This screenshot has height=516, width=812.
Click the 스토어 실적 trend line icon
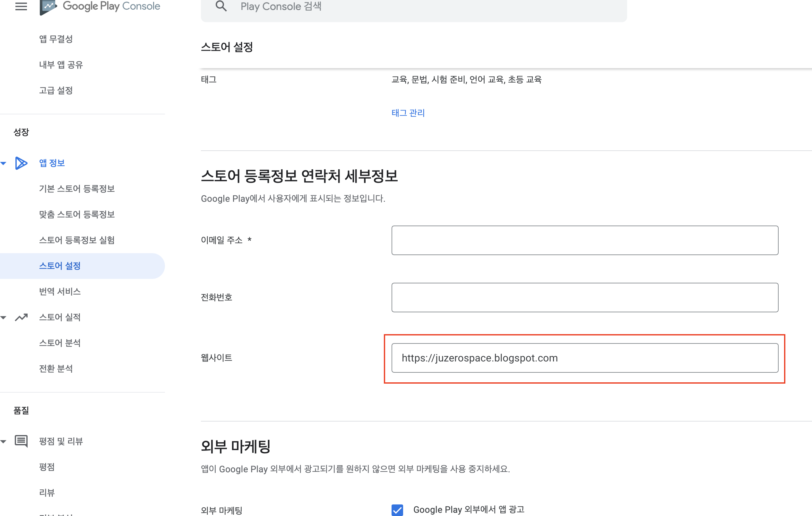coord(21,317)
